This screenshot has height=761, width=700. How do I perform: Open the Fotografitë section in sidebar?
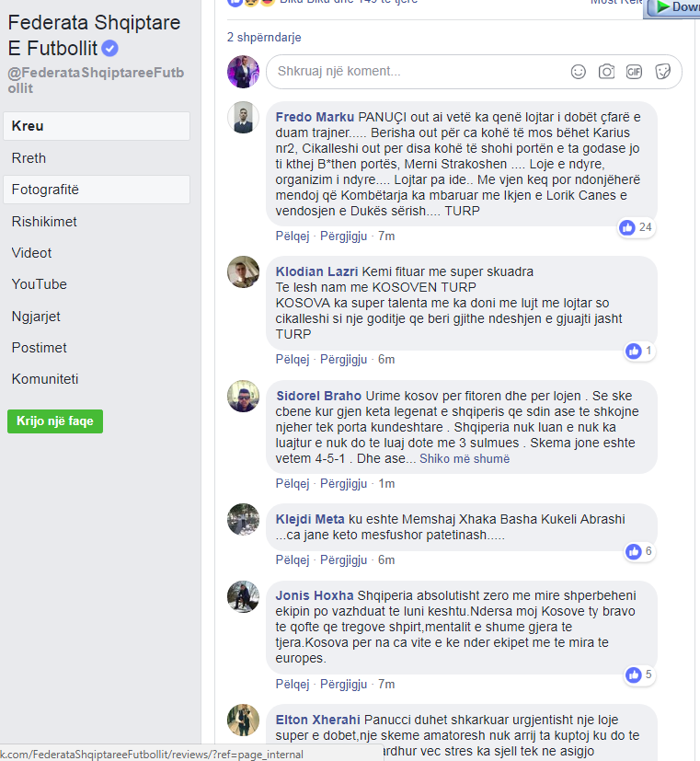(97, 190)
